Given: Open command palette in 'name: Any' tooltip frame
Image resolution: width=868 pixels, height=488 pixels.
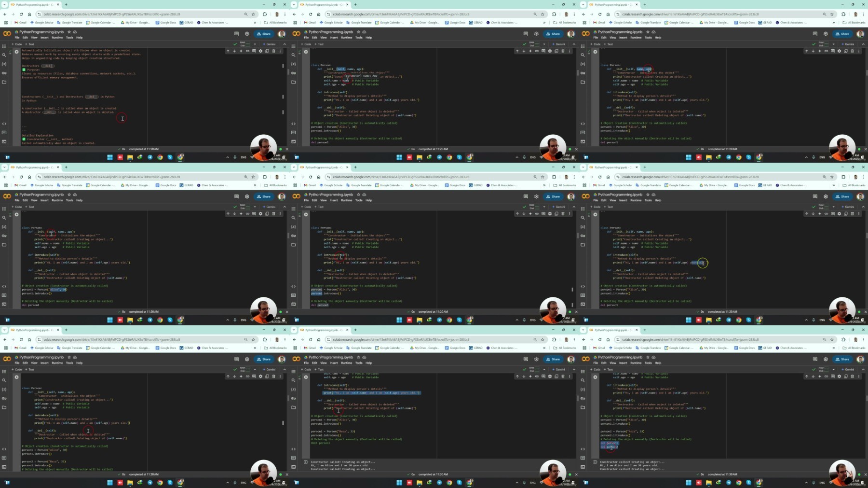Looking at the screenshot, I should point(293,133).
